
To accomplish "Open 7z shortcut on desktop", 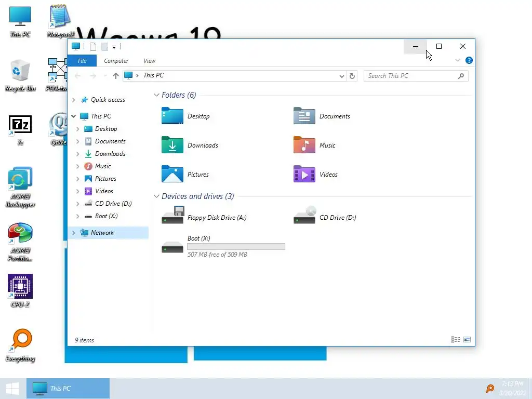I will coord(20,130).
